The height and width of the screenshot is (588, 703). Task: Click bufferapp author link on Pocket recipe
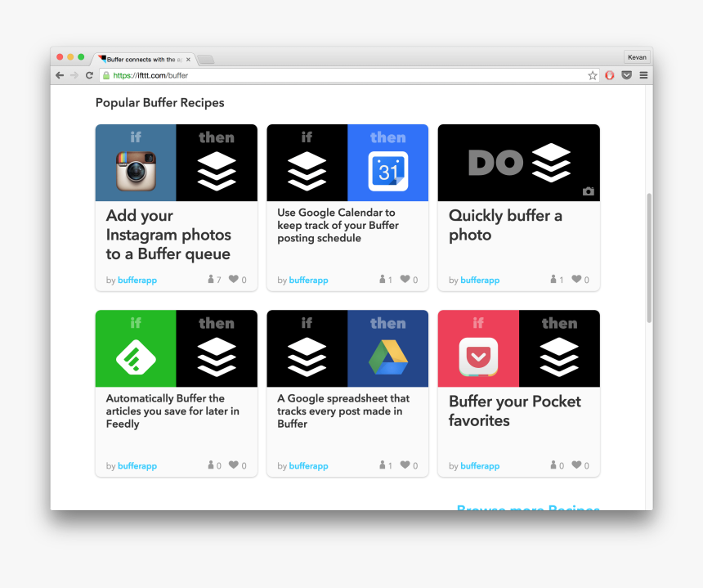tap(480, 465)
